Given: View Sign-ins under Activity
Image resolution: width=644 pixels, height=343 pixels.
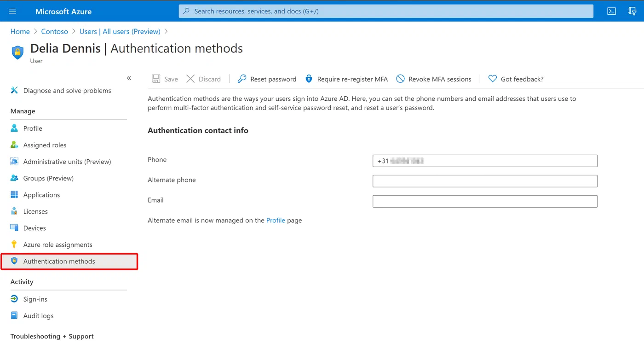Looking at the screenshot, I should 35,299.
